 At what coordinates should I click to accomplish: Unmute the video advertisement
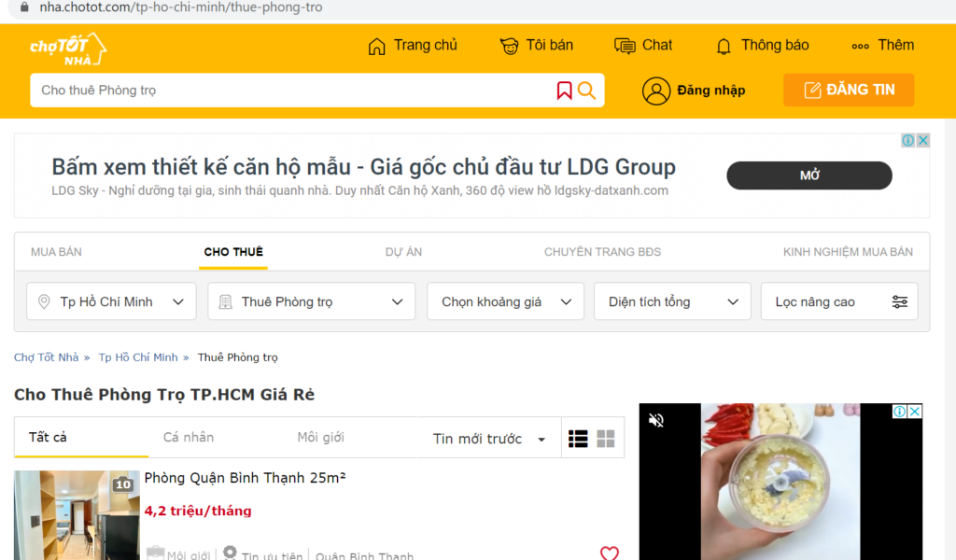click(656, 420)
